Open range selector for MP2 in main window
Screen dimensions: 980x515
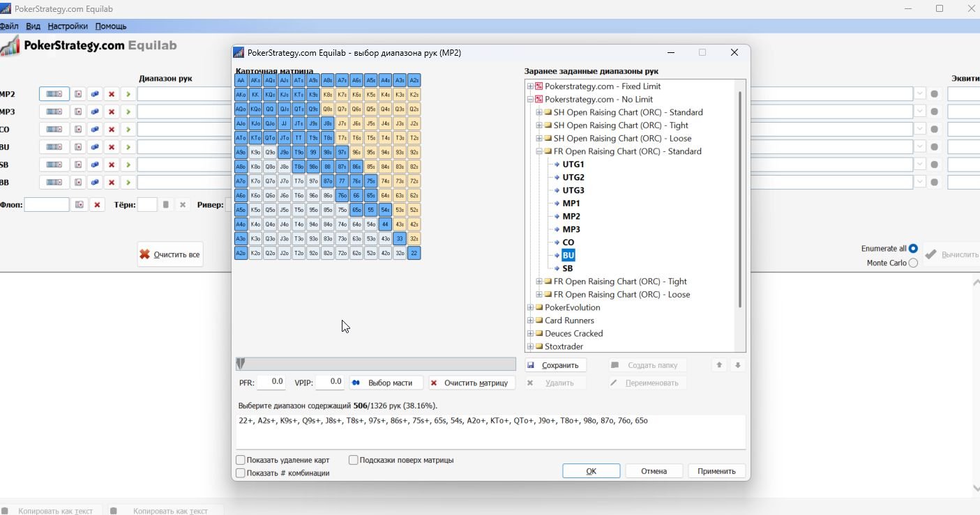pyautogui.click(x=54, y=94)
